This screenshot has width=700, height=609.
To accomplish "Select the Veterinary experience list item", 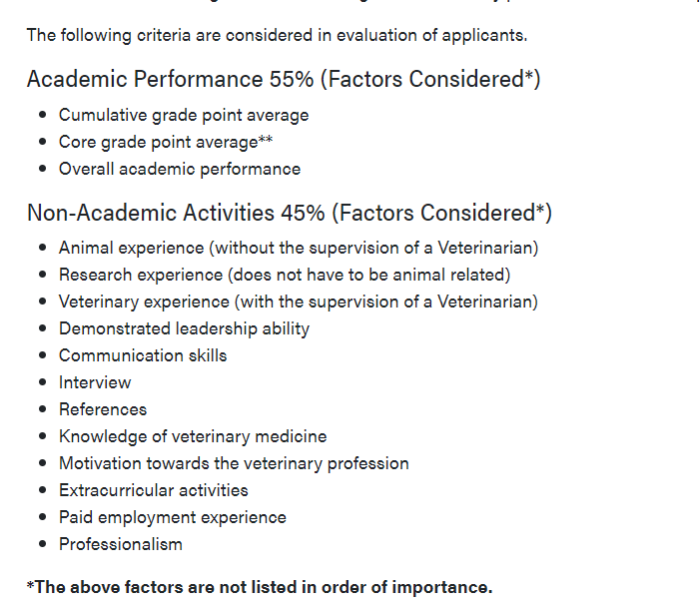I will 299,302.
